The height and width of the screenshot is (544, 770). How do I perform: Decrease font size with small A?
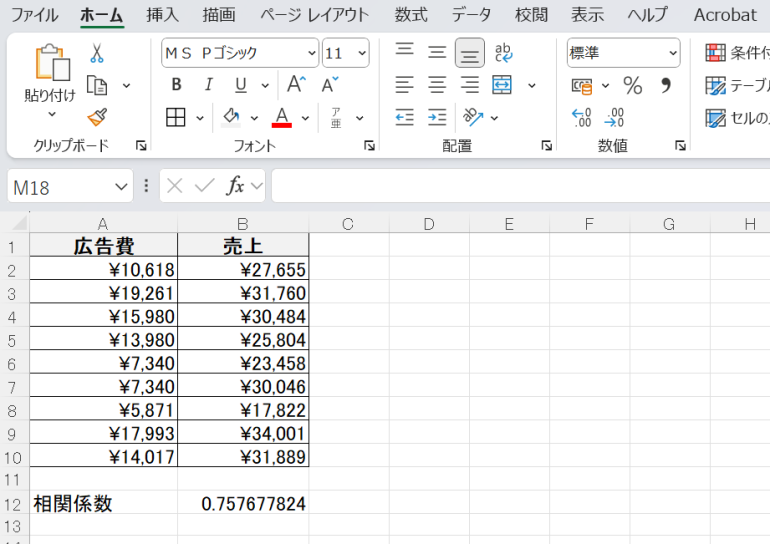pyautogui.click(x=330, y=85)
